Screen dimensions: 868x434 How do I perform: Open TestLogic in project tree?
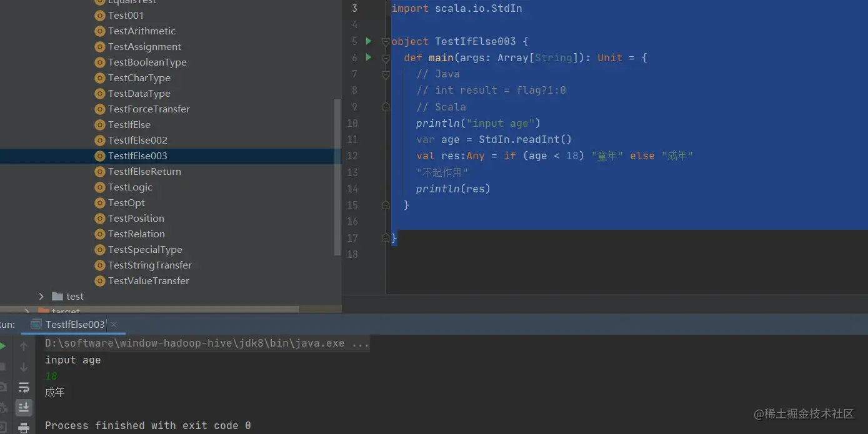[130, 187]
